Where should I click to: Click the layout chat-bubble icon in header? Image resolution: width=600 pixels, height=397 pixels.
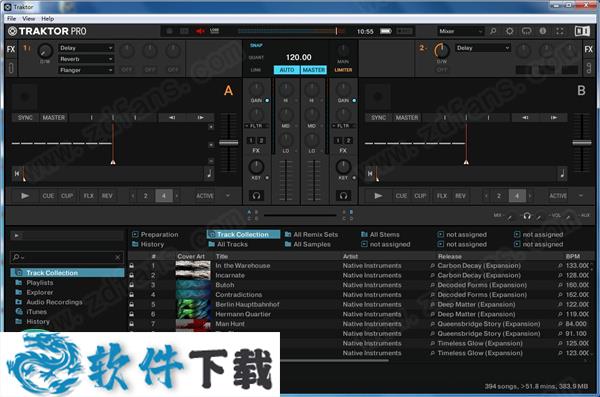[527, 31]
